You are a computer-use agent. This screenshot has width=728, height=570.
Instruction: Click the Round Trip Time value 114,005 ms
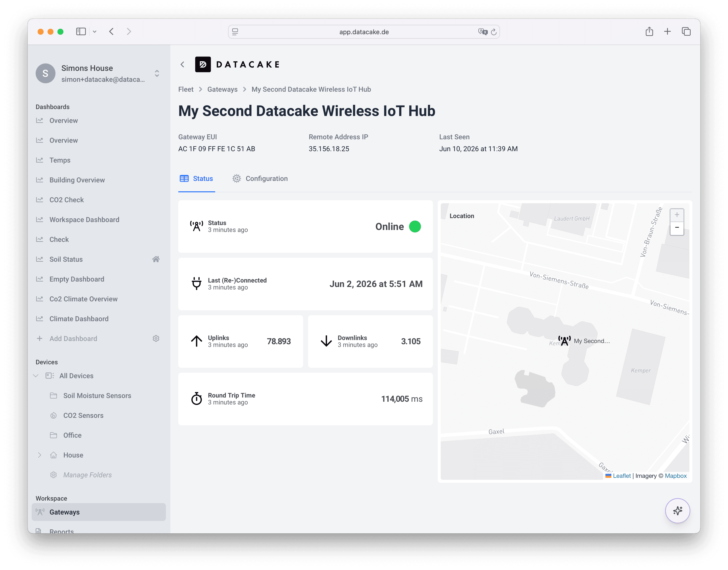click(x=402, y=399)
